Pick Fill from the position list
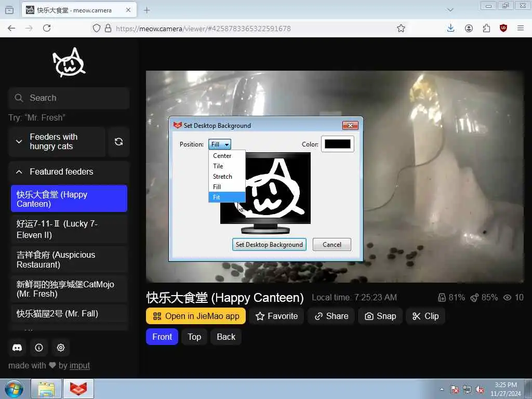This screenshot has width=532, height=399. [x=227, y=187]
